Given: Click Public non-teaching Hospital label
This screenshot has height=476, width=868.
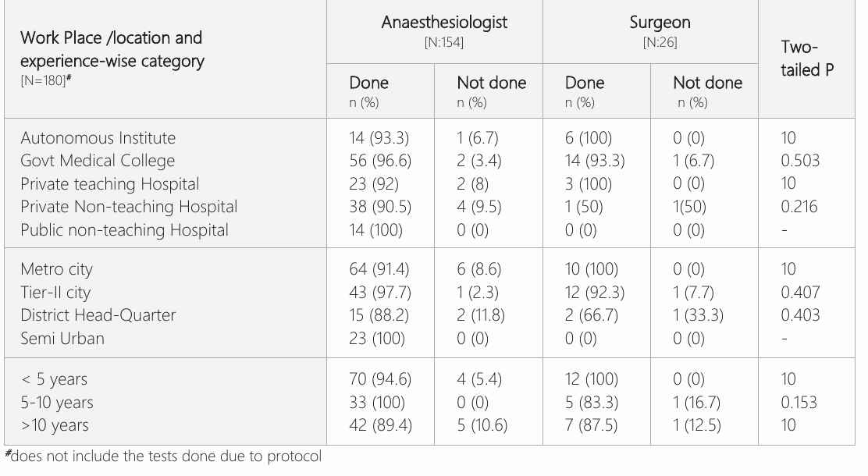Looking at the screenshot, I should 125,230.
